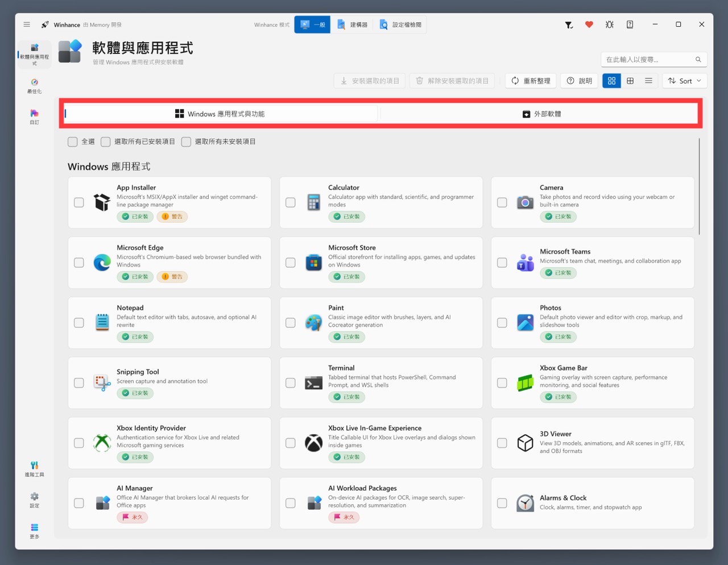Switch to card grid view
Screen dimensions: 728x565
611,81
